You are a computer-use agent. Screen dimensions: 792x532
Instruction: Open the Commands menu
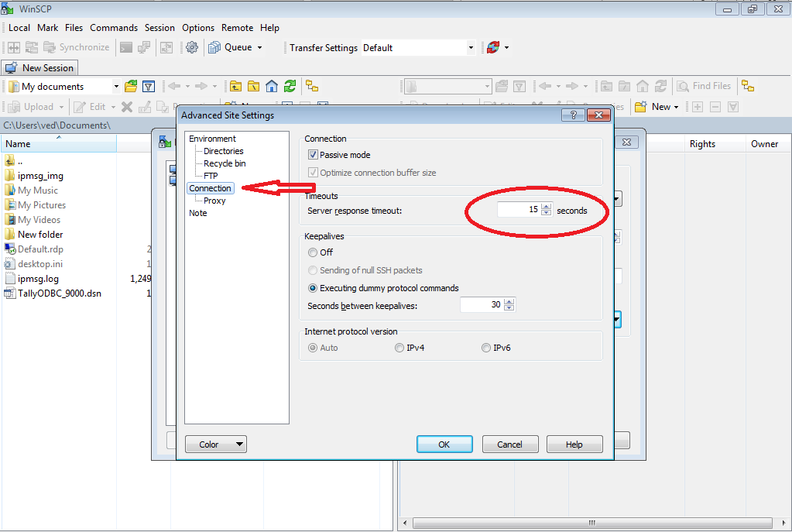(114, 28)
